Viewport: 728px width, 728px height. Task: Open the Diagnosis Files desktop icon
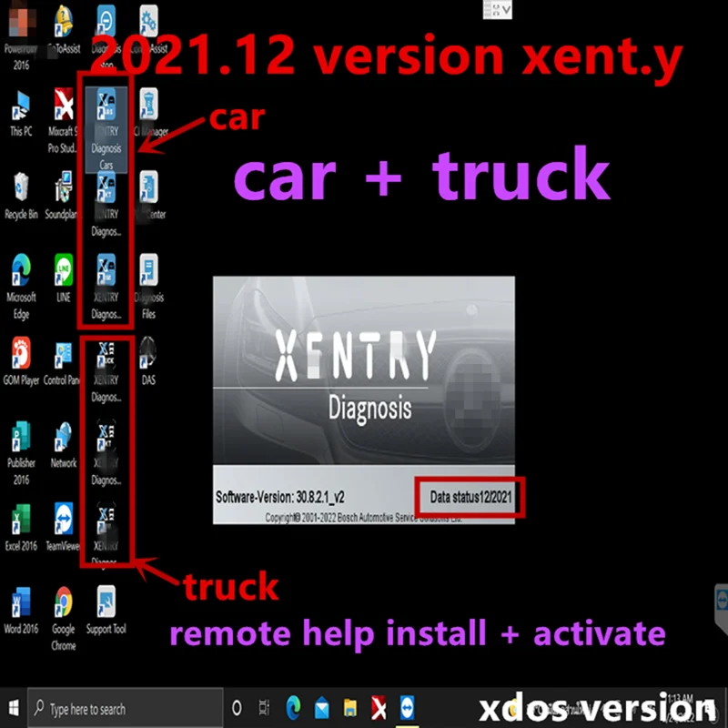149,287
